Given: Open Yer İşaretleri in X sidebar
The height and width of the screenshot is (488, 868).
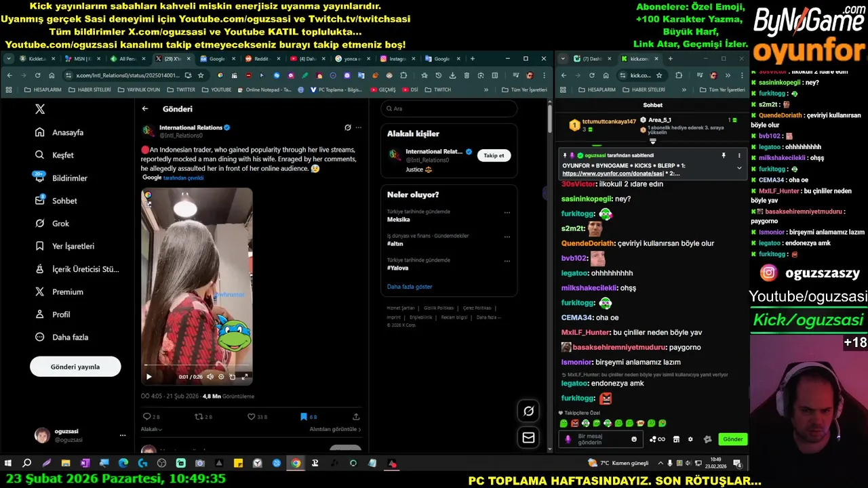Looking at the screenshot, I should tap(64, 246).
